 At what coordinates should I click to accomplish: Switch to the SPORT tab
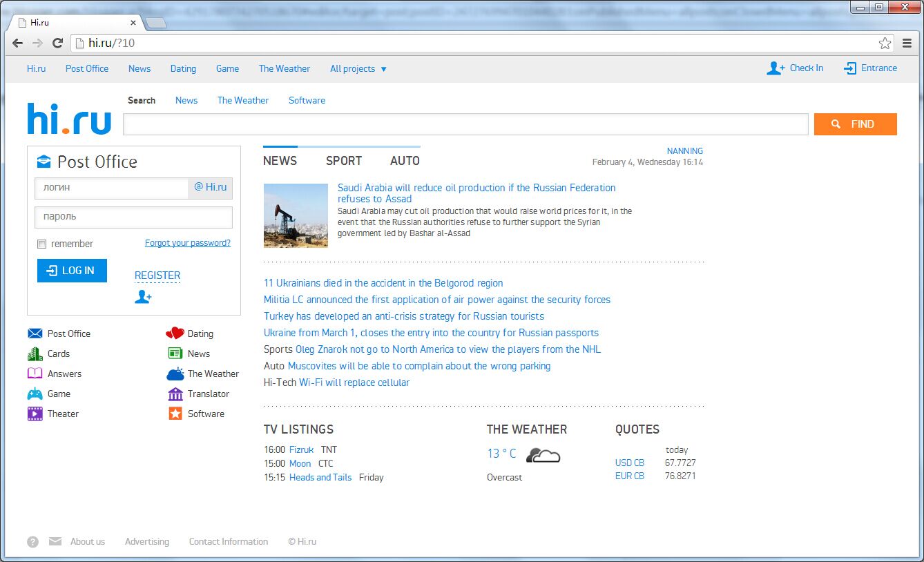tap(343, 160)
